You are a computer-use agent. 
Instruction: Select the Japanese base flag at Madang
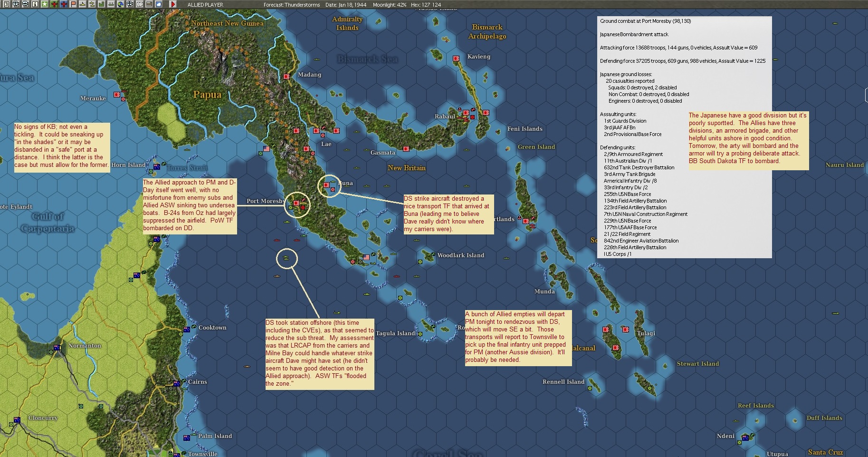286,77
